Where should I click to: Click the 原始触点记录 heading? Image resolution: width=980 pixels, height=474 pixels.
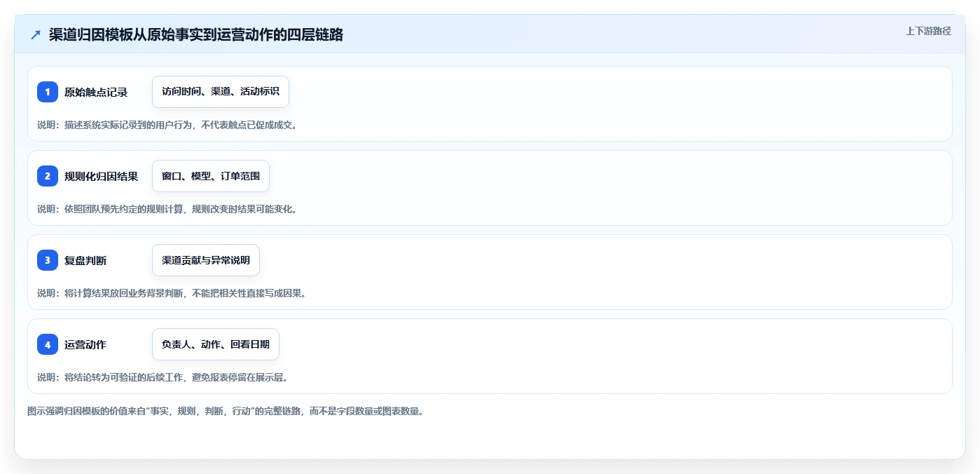point(96,92)
